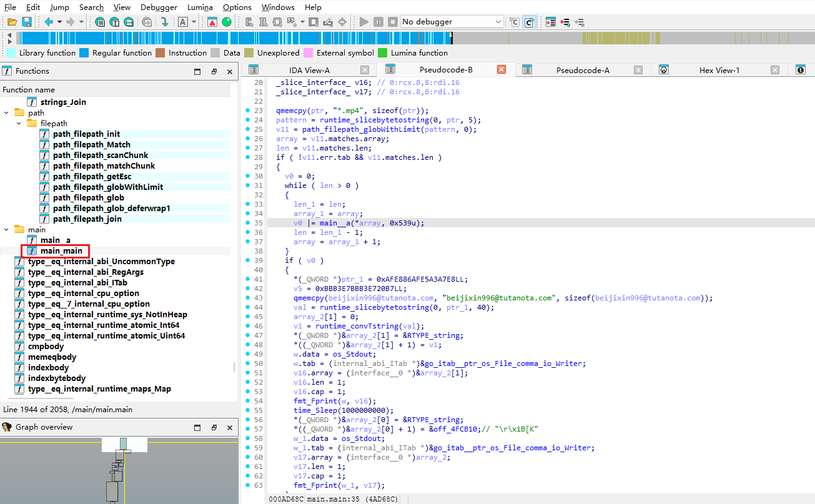Click the green circle toolbar icon
The image size is (815, 504).
tap(226, 22)
